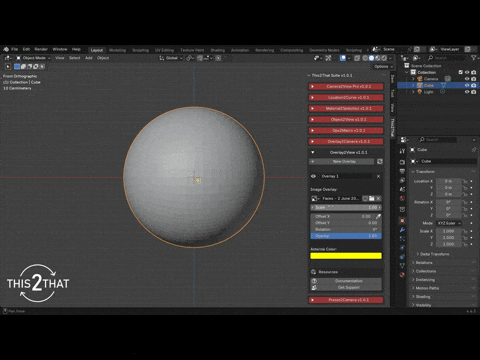
Task: Click the Blender logo icon
Action: [6, 49]
